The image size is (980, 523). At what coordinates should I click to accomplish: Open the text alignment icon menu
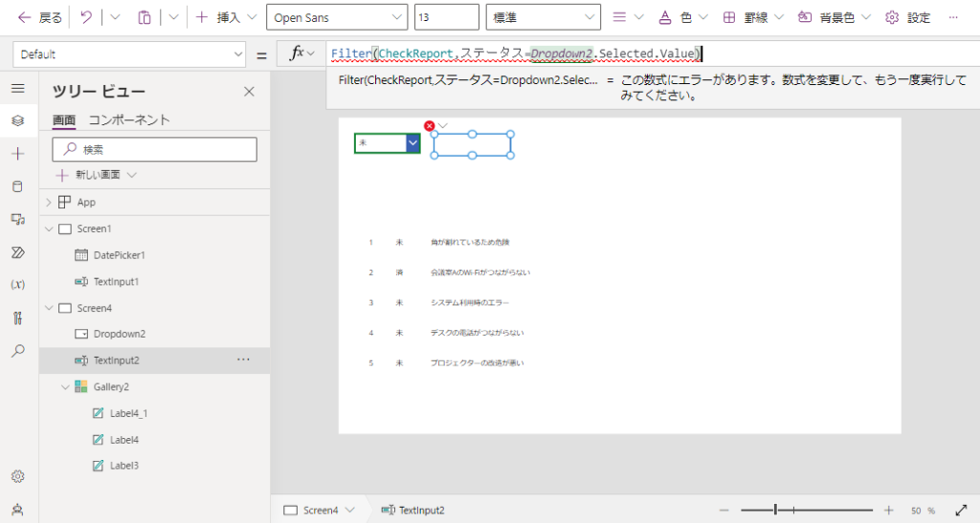[628, 17]
